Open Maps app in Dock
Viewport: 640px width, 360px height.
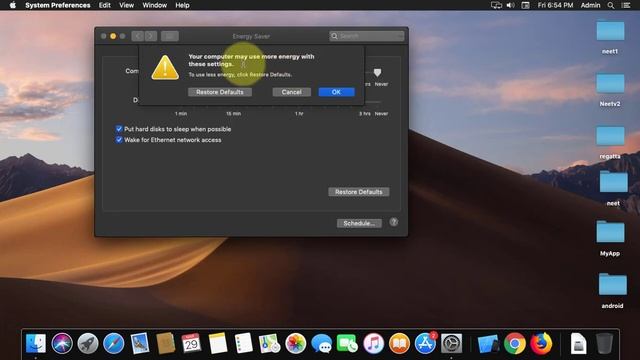click(x=269, y=343)
